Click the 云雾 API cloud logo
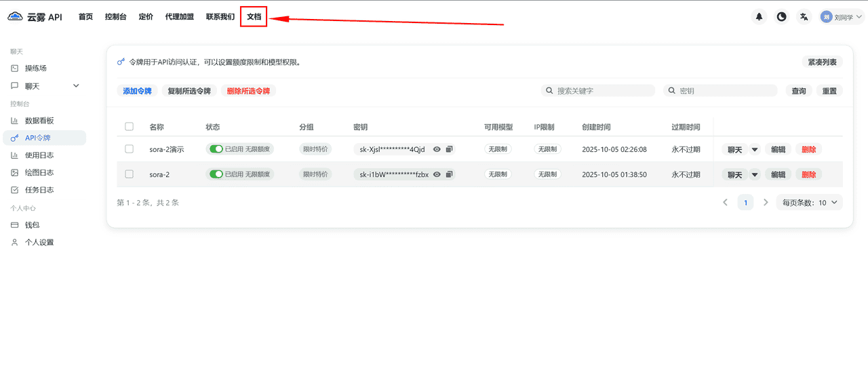Viewport: 868px width, 390px height. tap(16, 17)
